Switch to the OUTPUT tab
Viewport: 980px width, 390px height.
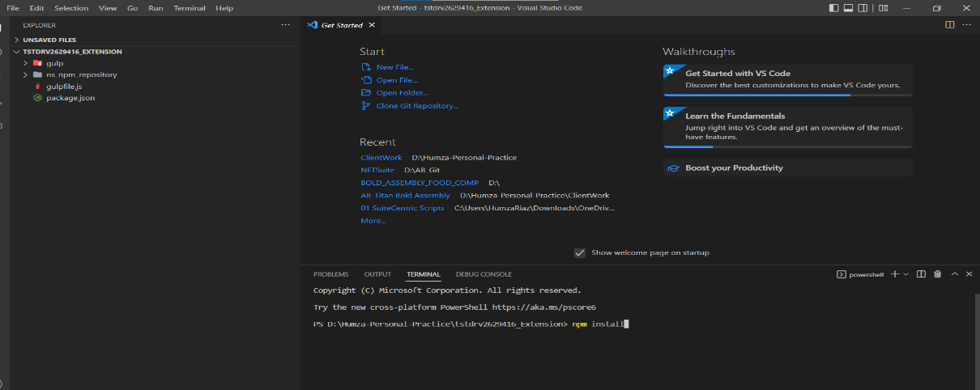pyautogui.click(x=377, y=274)
